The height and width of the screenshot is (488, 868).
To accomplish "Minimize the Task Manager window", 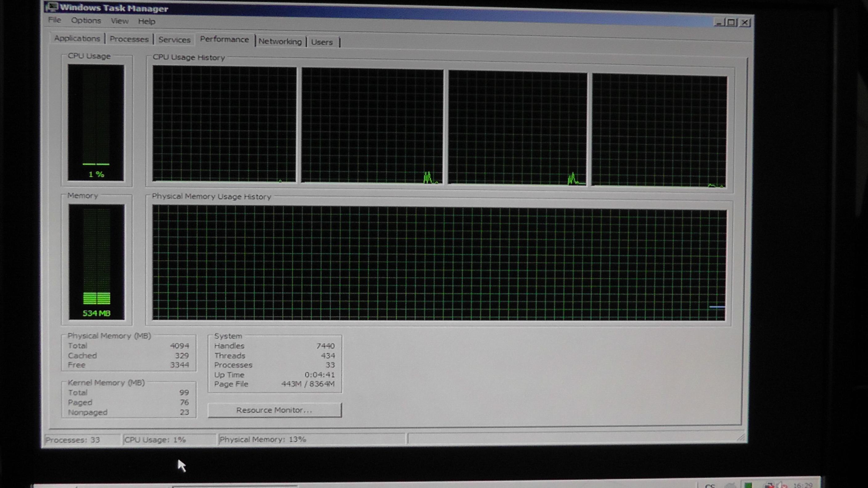I will [x=719, y=22].
